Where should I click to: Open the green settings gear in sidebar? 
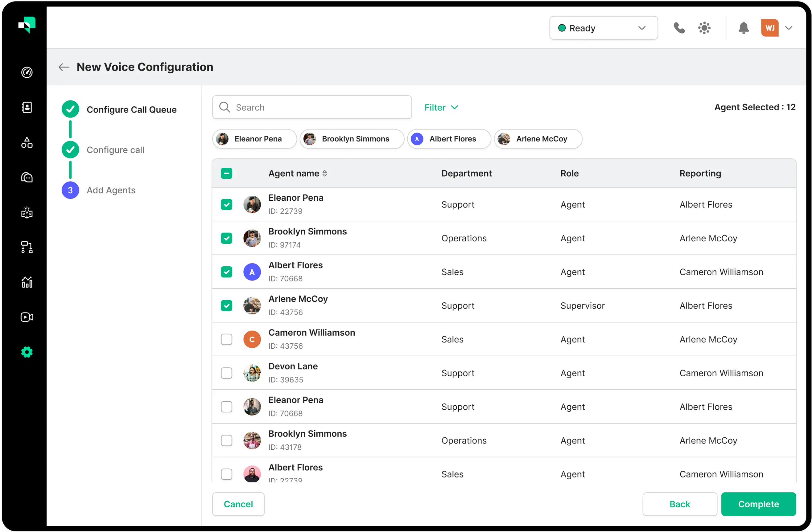tap(27, 352)
